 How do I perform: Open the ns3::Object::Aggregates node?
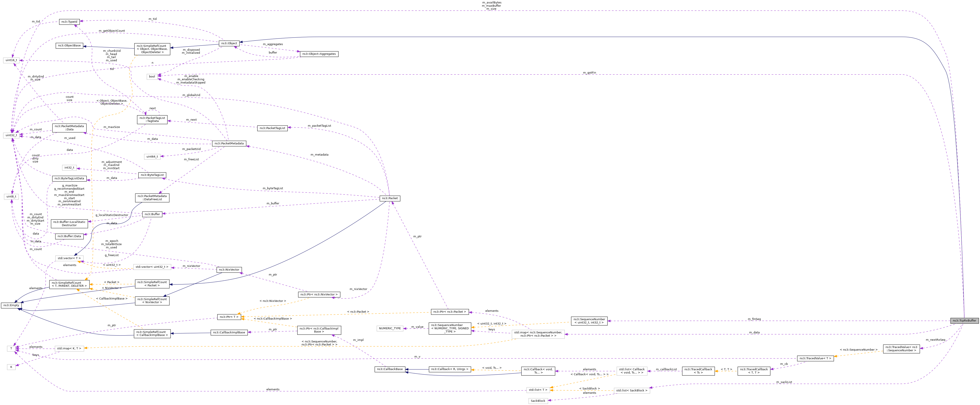point(319,54)
